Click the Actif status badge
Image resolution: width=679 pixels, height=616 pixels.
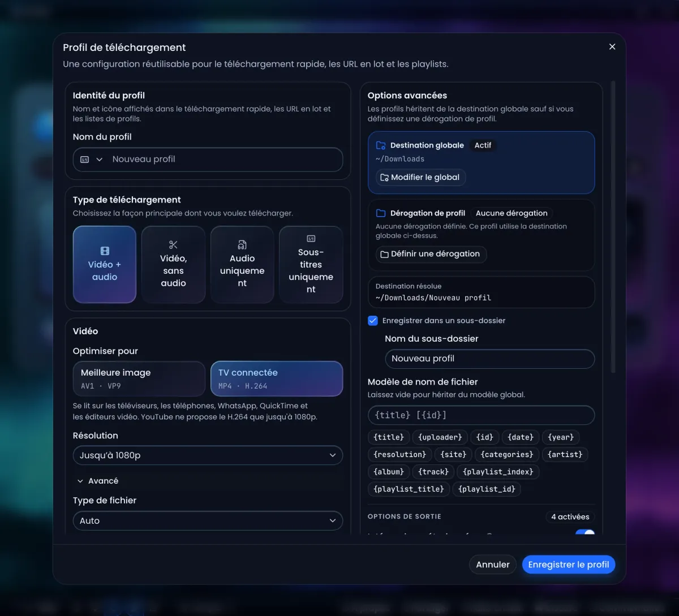click(483, 145)
